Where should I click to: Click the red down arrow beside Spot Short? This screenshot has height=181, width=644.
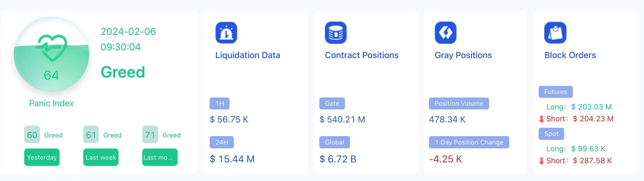click(541, 161)
